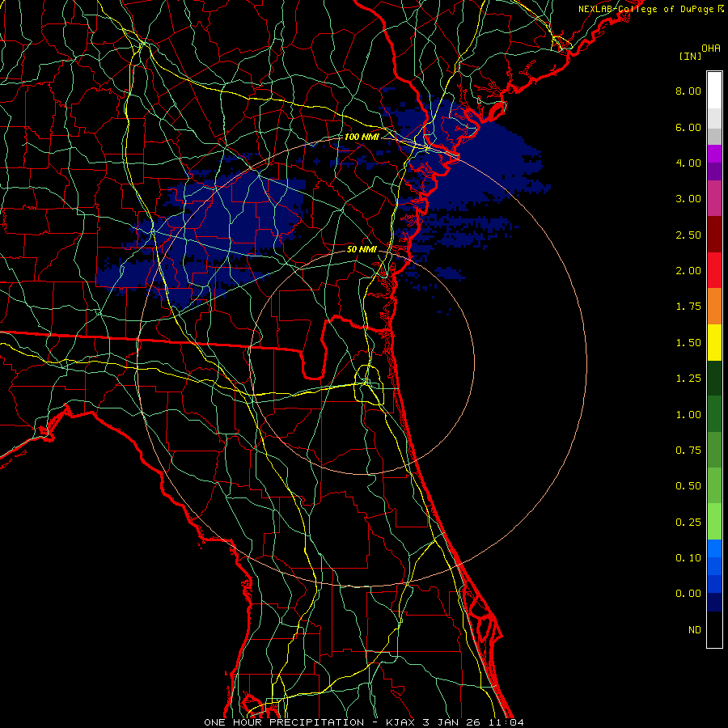The image size is (728, 728).
Task: Click the ONE HOUR PRECIPITATION caption text
Action: (x=284, y=722)
